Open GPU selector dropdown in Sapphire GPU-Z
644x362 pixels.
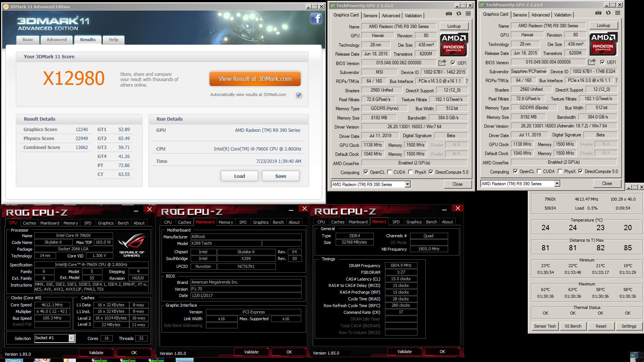pyautogui.click(x=557, y=183)
